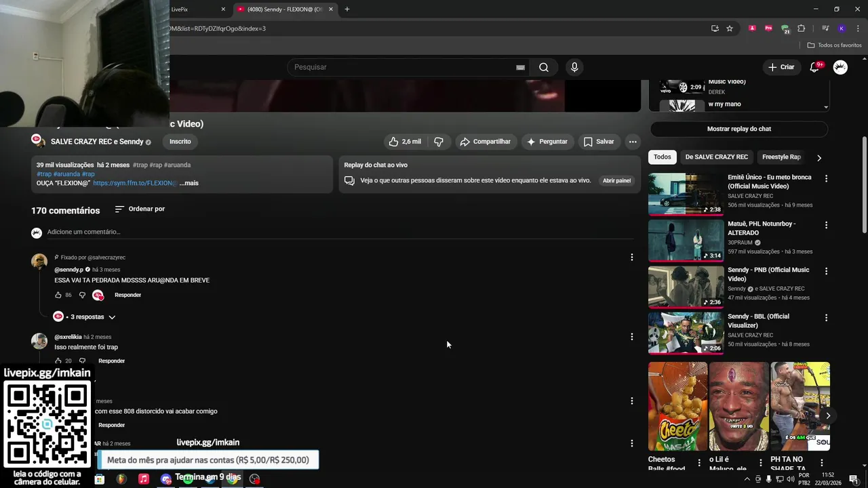The image size is (868, 488).
Task: Open YouTube account avatar menu
Action: coord(840,67)
